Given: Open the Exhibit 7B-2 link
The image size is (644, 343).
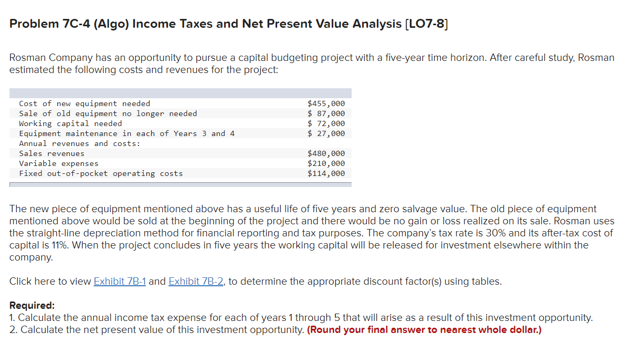Looking at the screenshot, I should click(195, 281).
